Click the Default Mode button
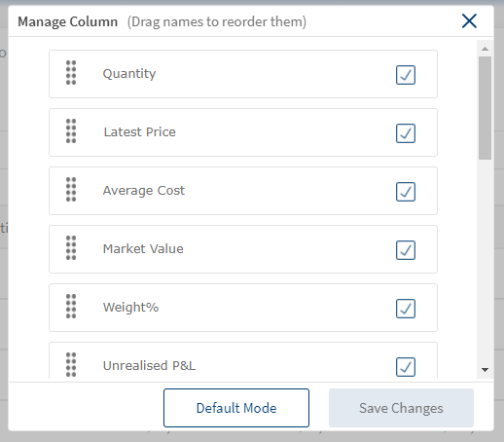504x442 pixels. click(236, 408)
